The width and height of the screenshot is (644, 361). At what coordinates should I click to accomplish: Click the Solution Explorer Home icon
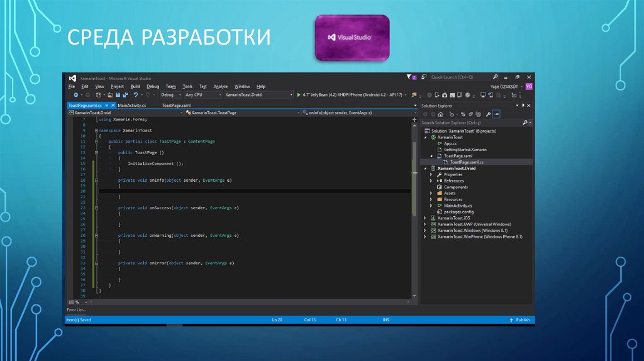(x=440, y=114)
